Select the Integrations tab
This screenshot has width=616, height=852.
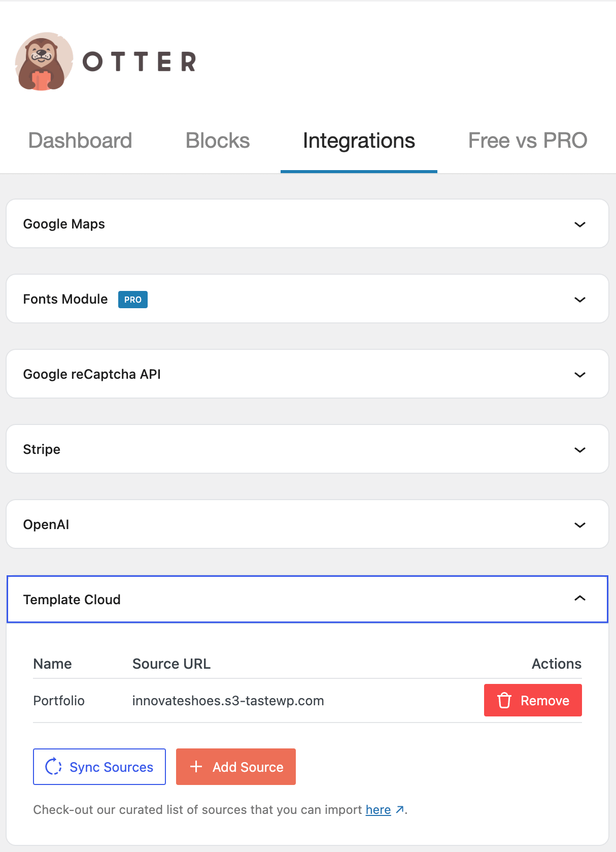point(359,141)
